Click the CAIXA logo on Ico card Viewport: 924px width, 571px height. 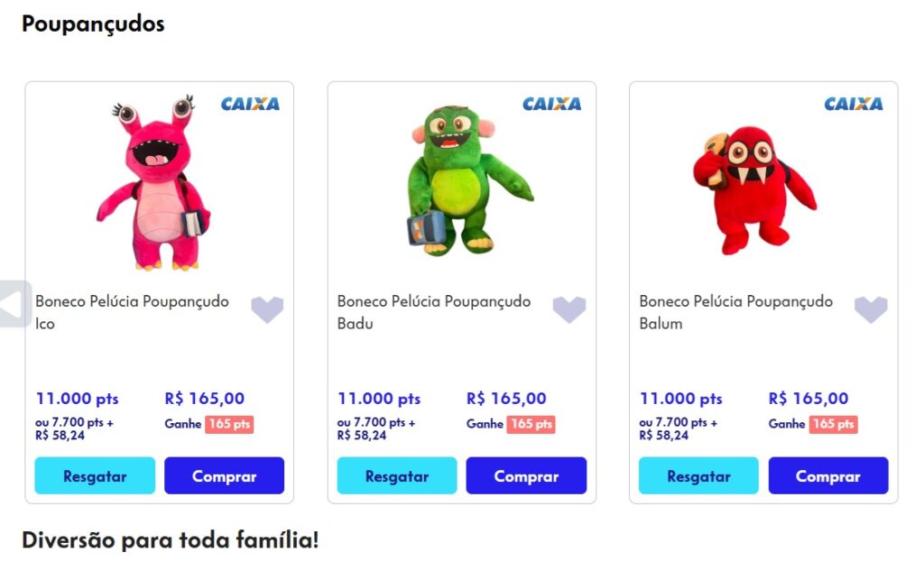coord(250,104)
